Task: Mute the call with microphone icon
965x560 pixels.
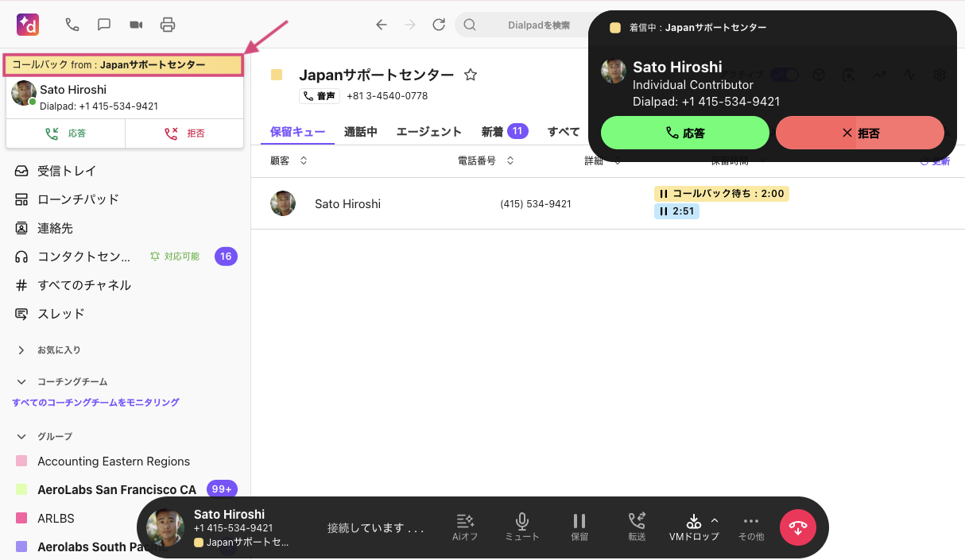Action: click(x=521, y=527)
